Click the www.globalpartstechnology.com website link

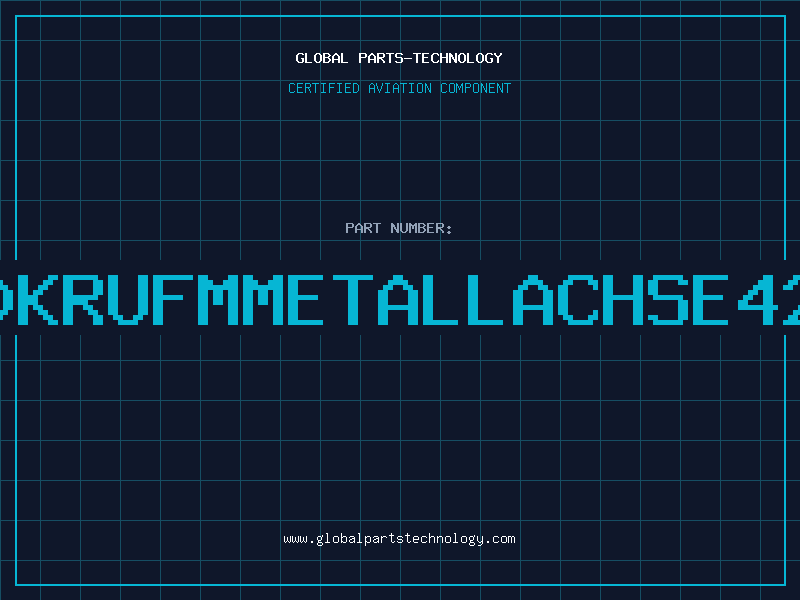coord(399,539)
